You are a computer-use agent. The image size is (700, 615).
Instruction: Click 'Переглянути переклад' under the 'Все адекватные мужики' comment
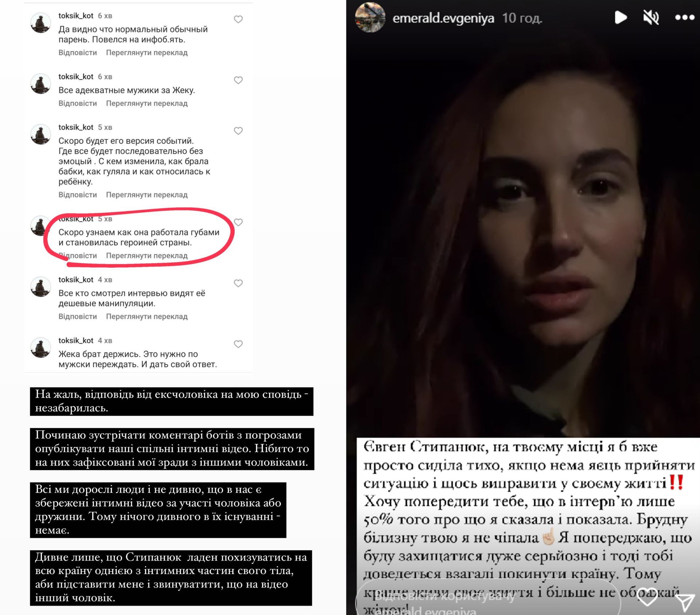pyautogui.click(x=147, y=103)
